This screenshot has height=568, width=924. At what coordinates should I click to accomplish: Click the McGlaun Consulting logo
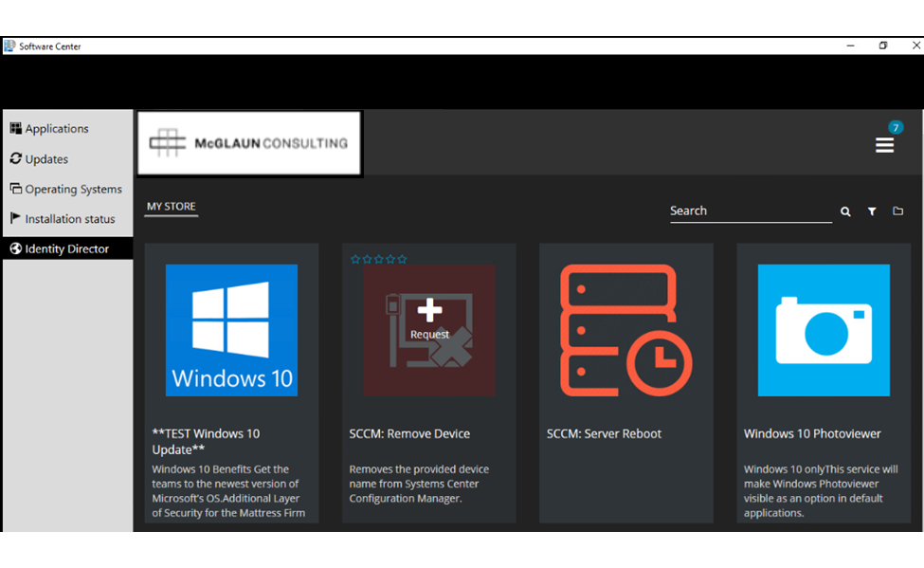click(249, 143)
